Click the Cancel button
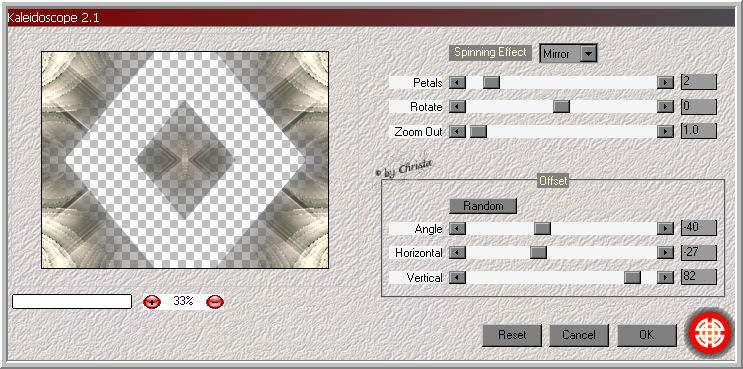The width and height of the screenshot is (743, 369). tap(579, 335)
